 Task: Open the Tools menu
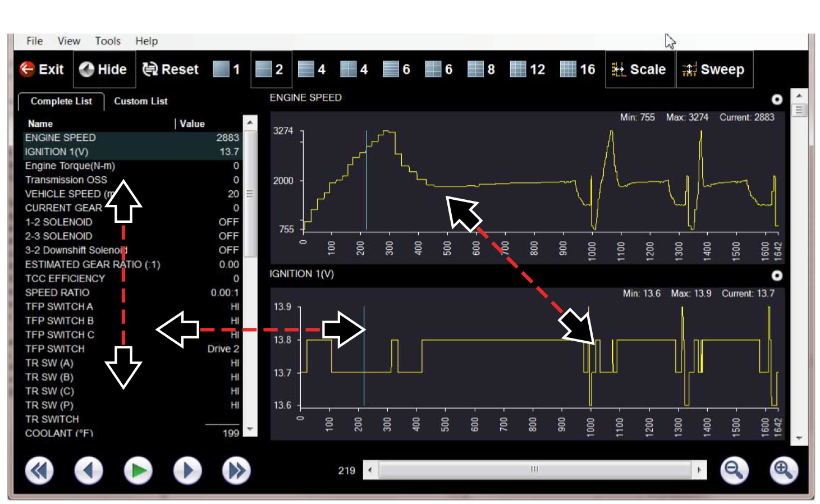[107, 41]
